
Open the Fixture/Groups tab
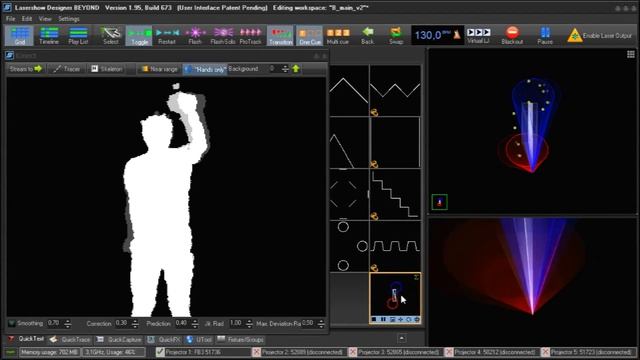click(240, 339)
